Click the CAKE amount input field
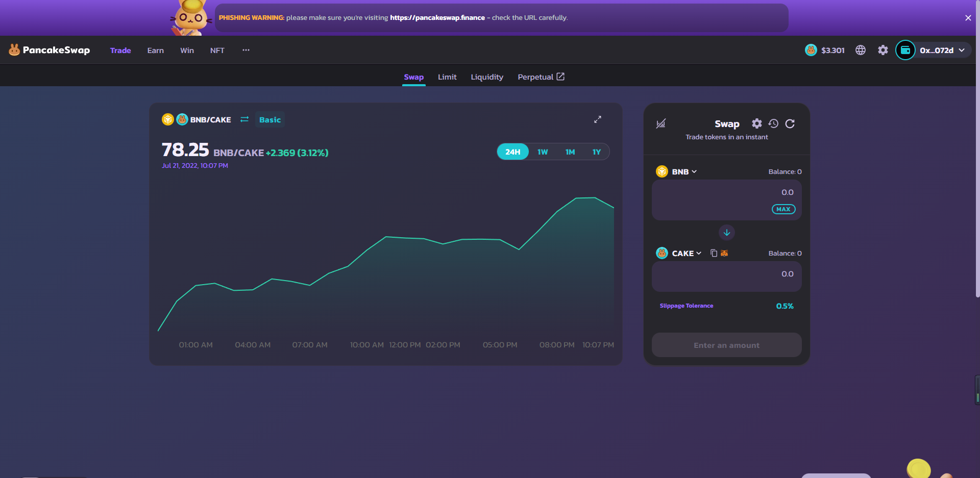This screenshot has height=478, width=980. (726, 276)
